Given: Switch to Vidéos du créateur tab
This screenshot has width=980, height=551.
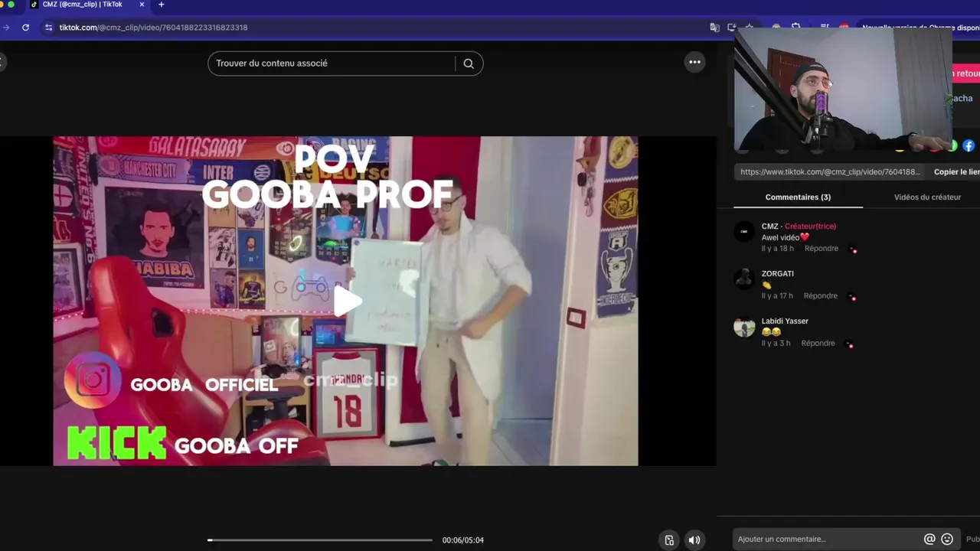Looking at the screenshot, I should click(x=927, y=197).
